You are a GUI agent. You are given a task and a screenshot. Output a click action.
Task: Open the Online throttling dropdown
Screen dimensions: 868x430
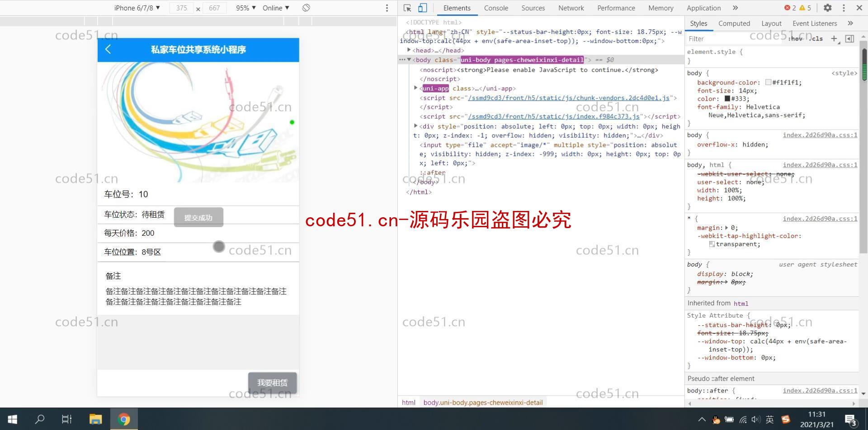(x=276, y=8)
